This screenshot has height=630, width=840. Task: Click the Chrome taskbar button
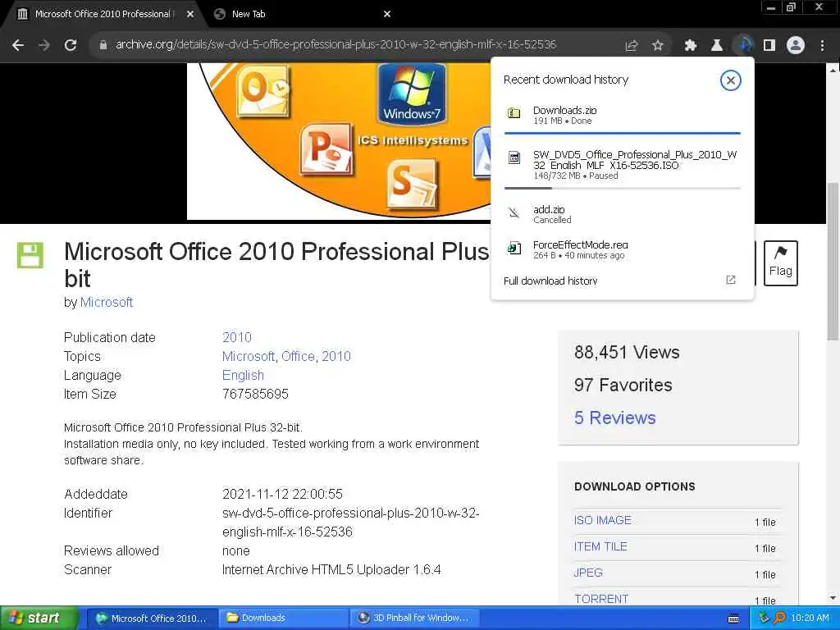point(152,619)
